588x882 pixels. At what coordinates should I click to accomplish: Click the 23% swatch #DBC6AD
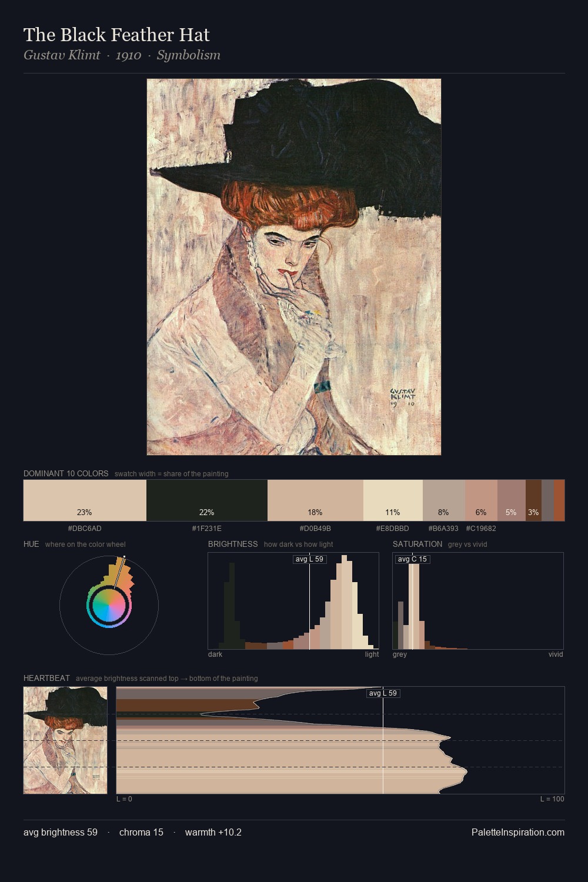click(x=85, y=500)
